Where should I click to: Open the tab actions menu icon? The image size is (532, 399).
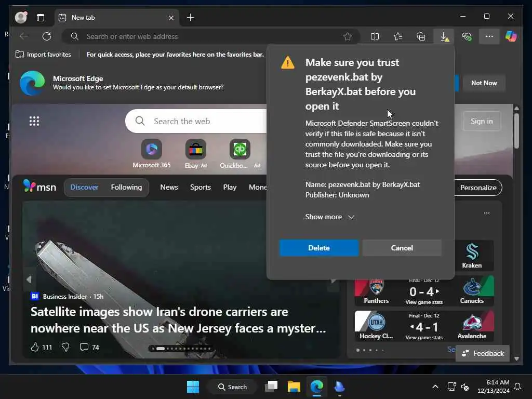(x=41, y=18)
